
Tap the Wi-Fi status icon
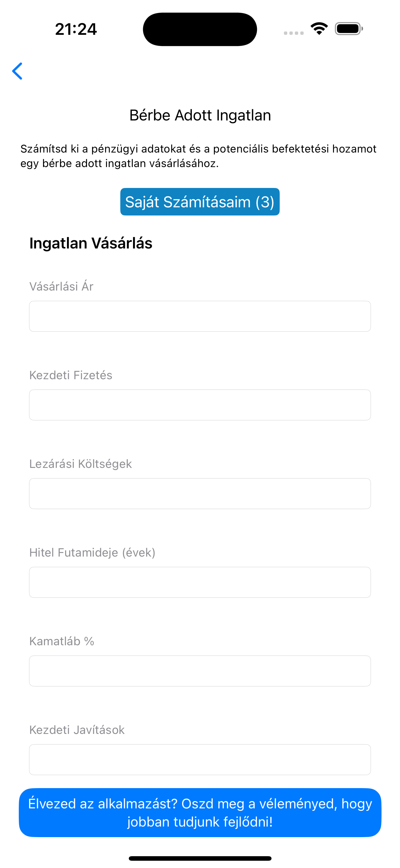tap(319, 29)
